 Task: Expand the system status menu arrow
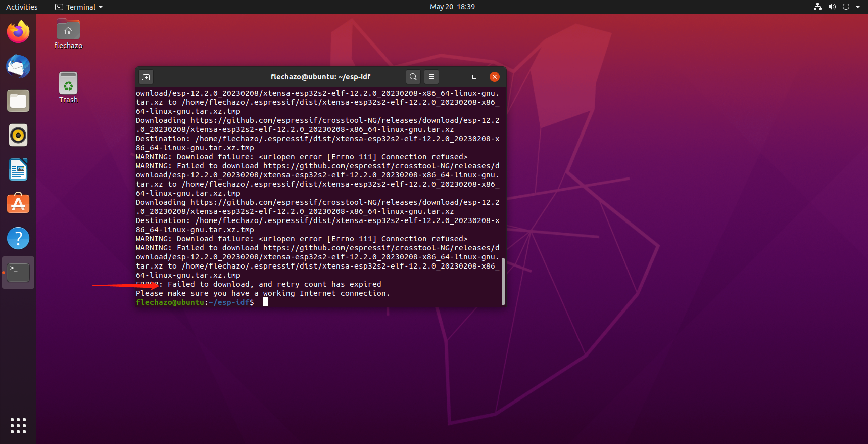[858, 7]
